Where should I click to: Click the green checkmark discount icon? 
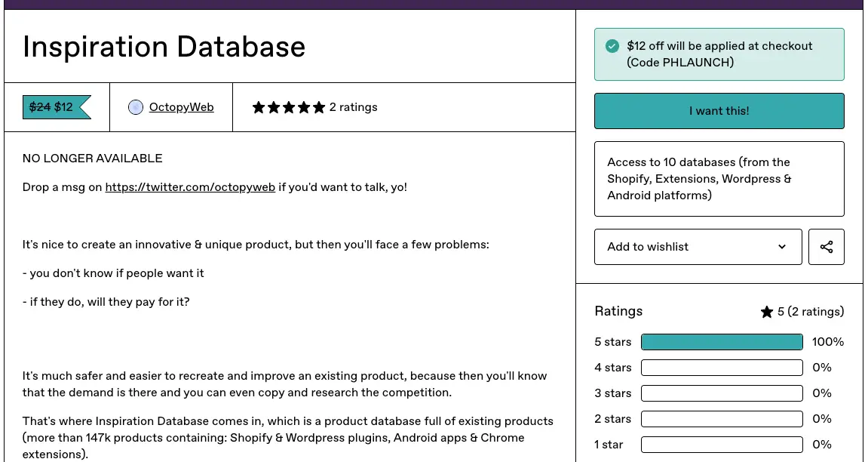coord(612,46)
